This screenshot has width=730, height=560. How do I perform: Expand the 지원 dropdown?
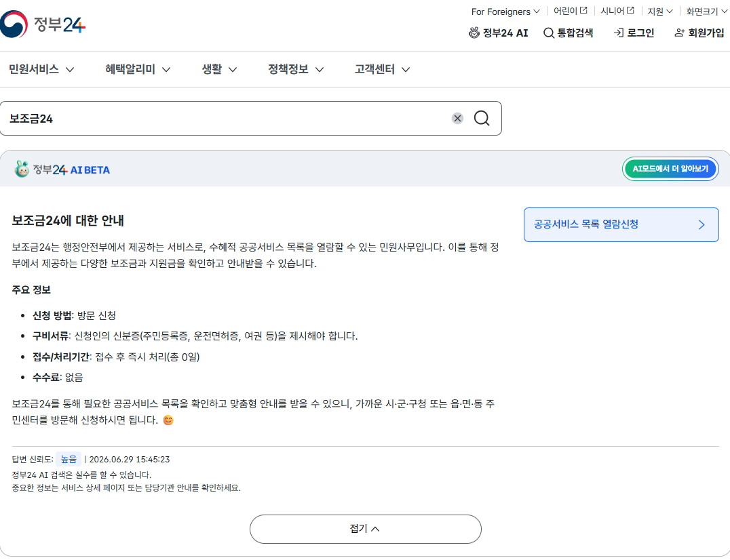pos(659,11)
